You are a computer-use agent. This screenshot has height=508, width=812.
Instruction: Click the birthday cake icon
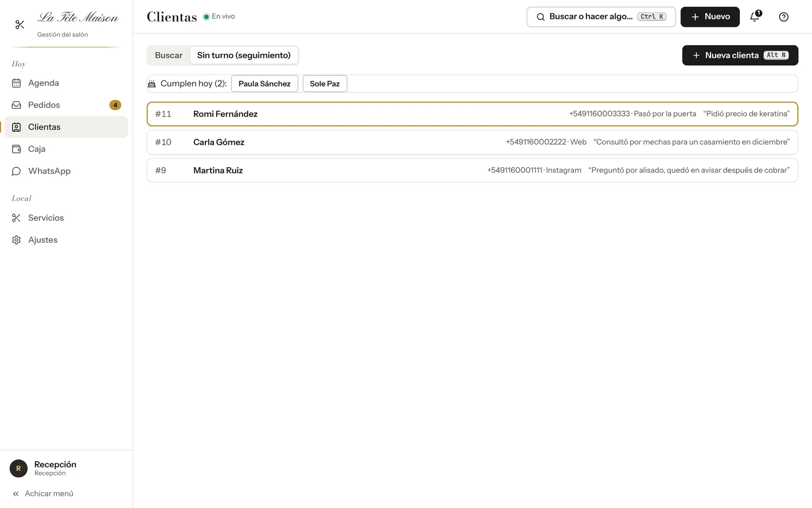click(152, 84)
